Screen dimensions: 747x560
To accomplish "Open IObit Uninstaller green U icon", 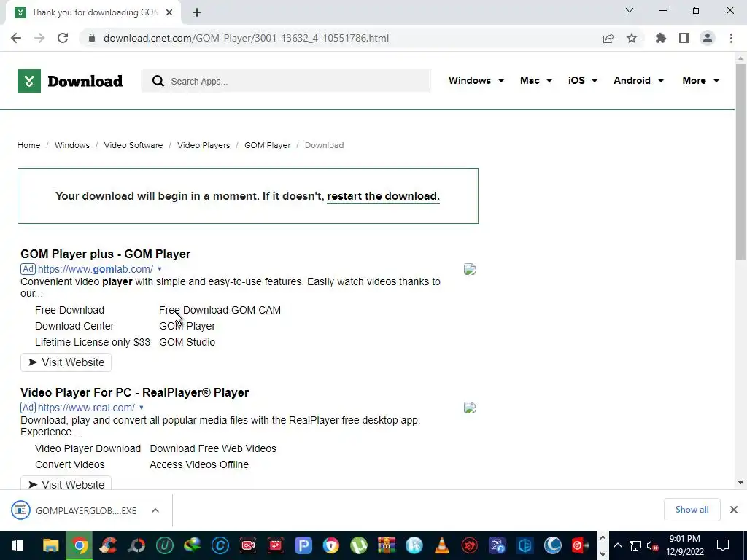I will (164, 545).
